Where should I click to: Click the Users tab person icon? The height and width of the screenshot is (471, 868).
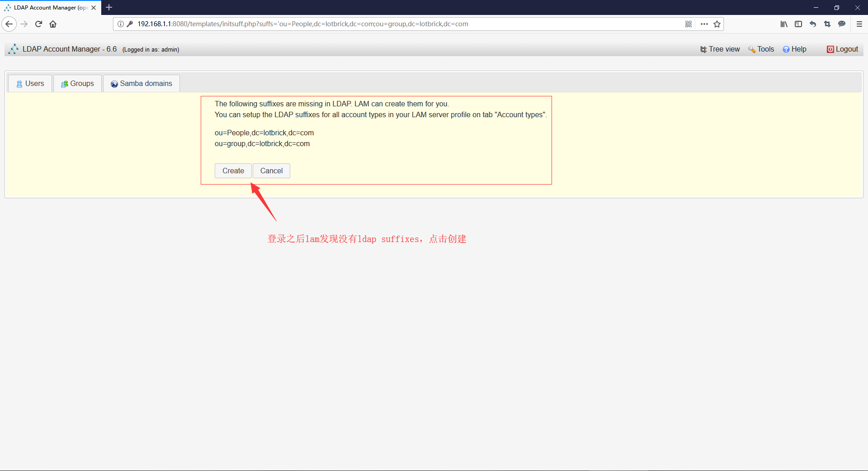19,84
